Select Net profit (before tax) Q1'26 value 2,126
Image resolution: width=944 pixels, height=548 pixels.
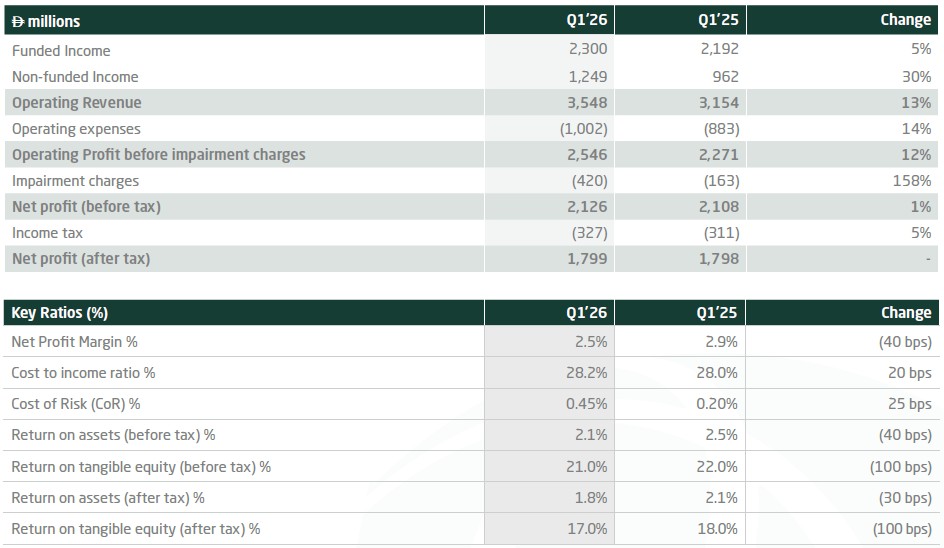587,207
